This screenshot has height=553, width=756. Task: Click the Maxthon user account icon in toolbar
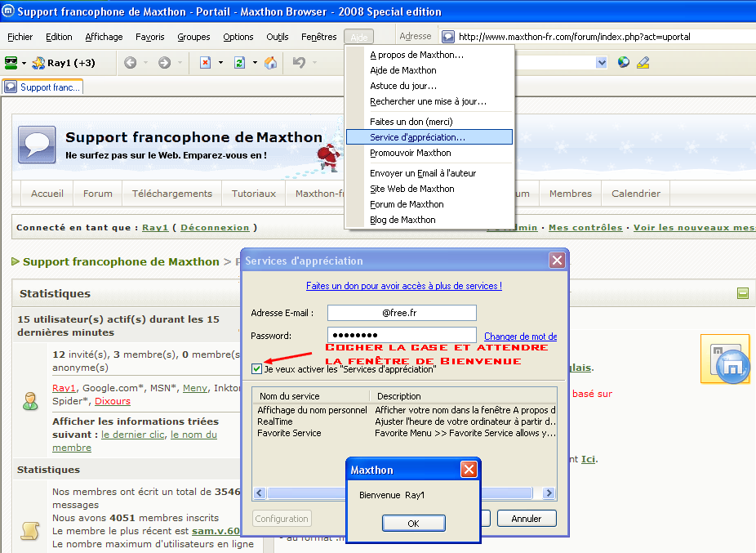tap(11, 62)
